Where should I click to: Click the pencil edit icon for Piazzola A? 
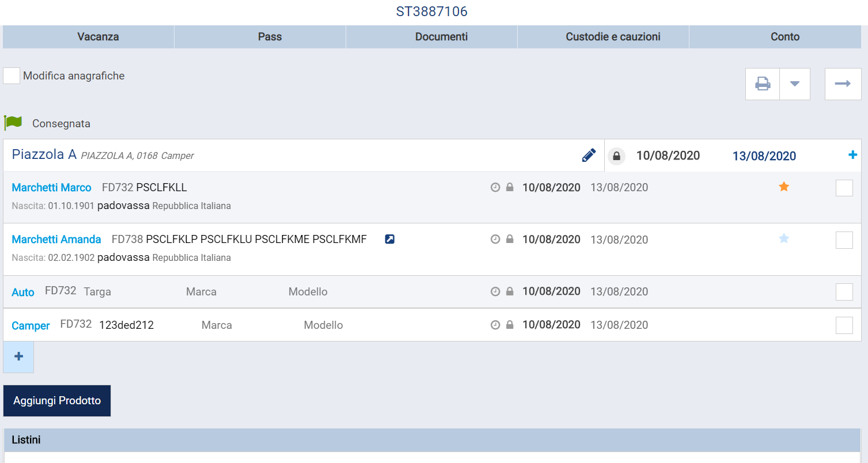click(589, 155)
